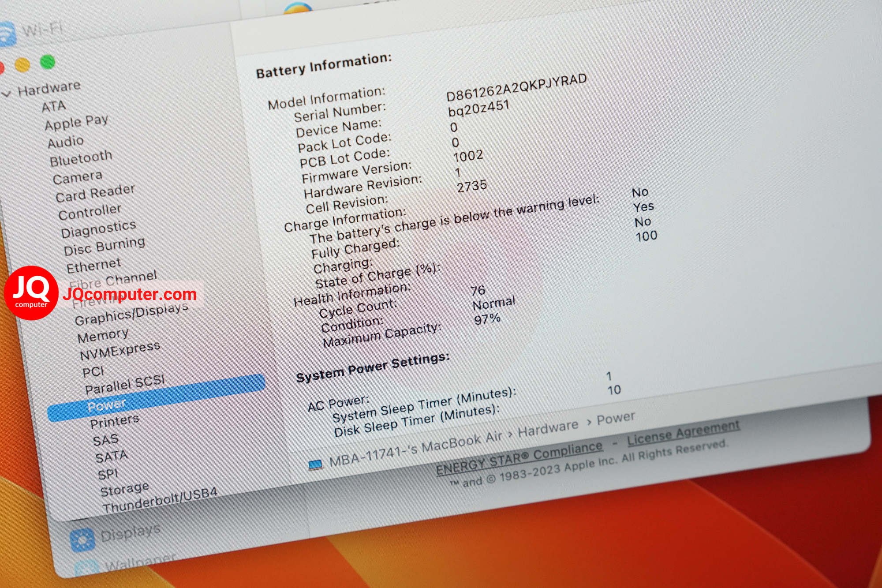Select SAS in the sidebar

pyautogui.click(x=106, y=440)
